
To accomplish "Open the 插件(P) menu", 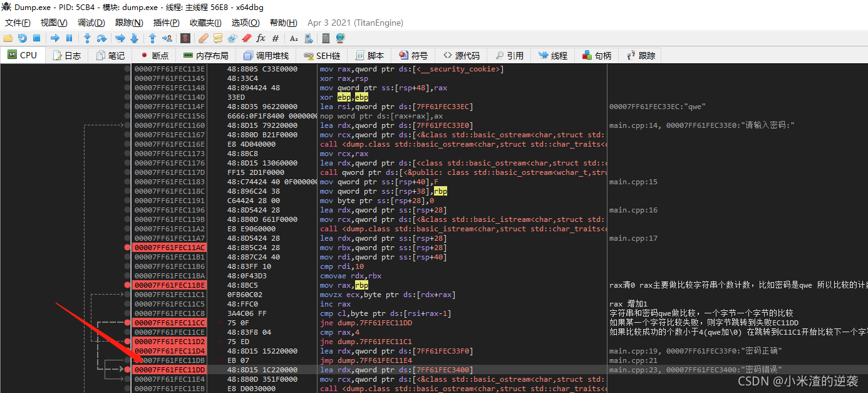I will click(166, 23).
